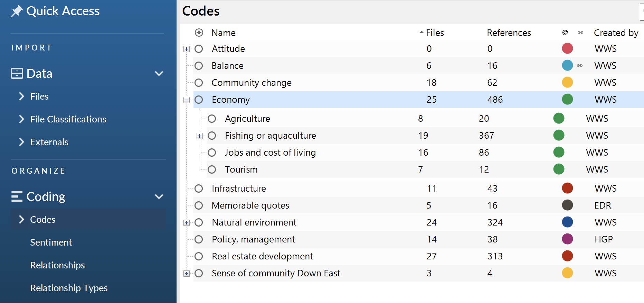The width and height of the screenshot is (644, 303).
Task: Click the Quick Access pin icon
Action: click(17, 11)
